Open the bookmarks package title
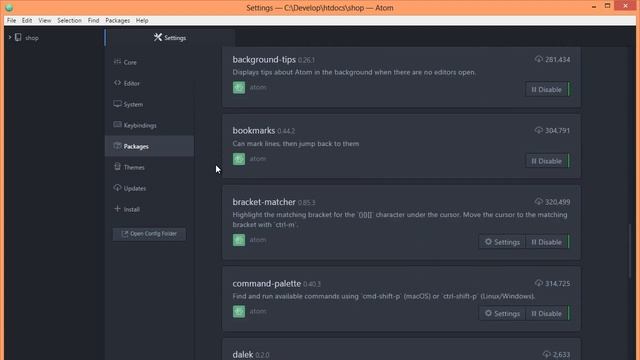Viewport: 640px width, 360px height. click(253, 131)
